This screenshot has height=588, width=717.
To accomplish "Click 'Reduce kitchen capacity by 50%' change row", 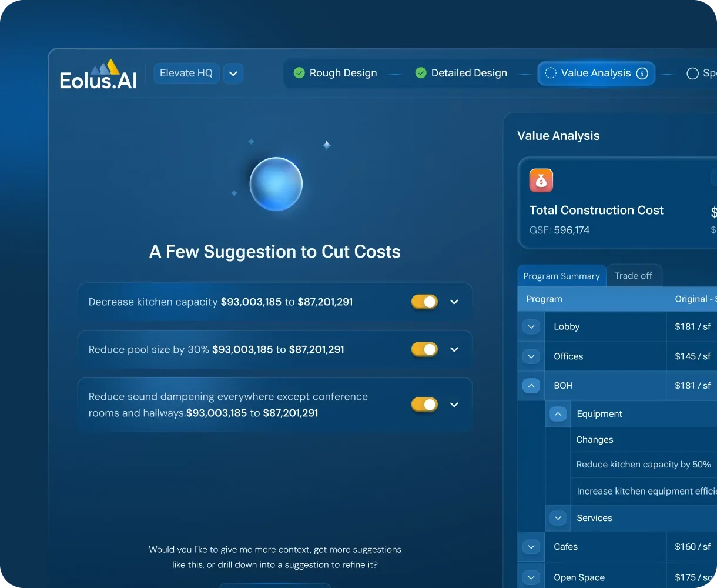I will point(644,465).
